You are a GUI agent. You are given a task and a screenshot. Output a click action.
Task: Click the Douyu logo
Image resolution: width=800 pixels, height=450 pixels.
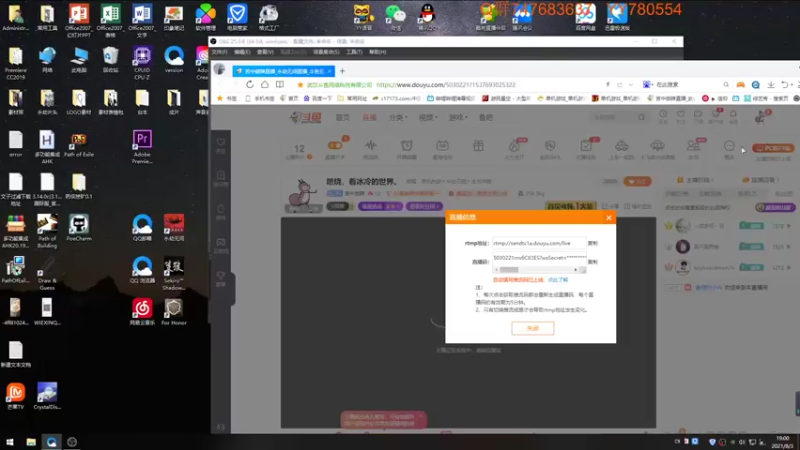[x=306, y=117]
